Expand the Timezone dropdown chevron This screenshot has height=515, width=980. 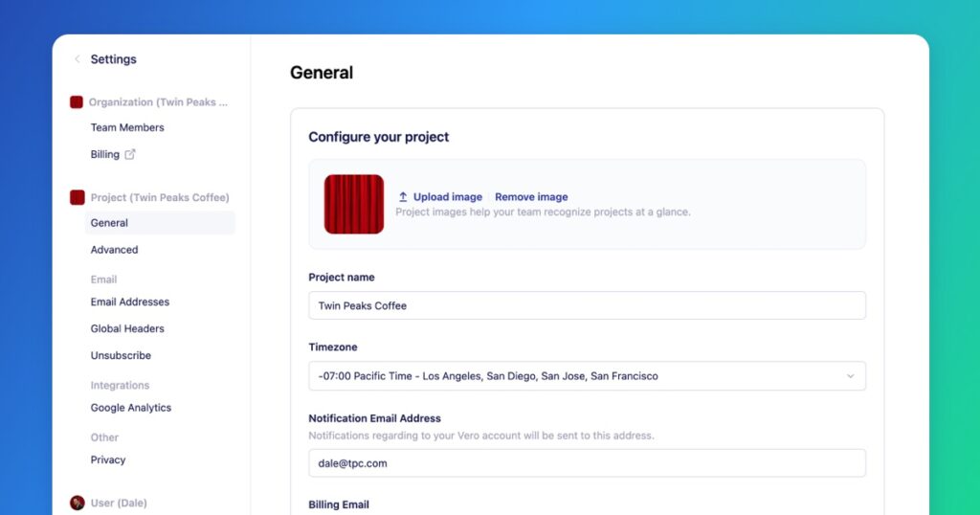[x=850, y=376]
